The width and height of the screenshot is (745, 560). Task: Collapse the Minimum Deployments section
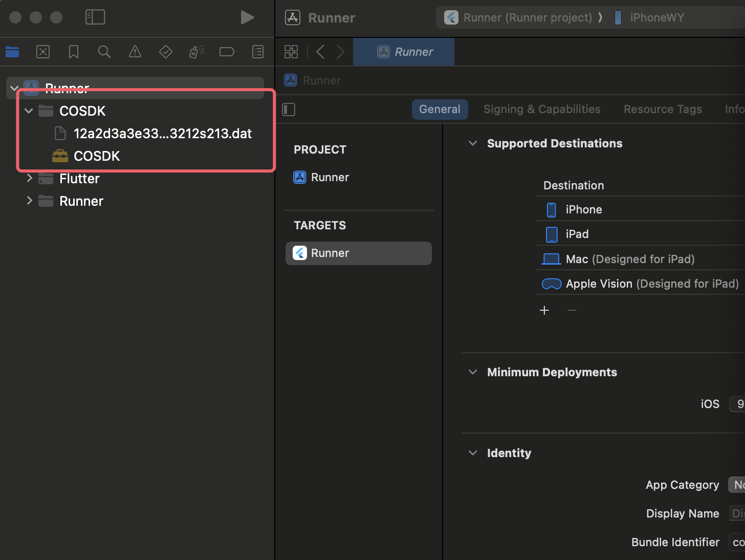[x=473, y=372]
